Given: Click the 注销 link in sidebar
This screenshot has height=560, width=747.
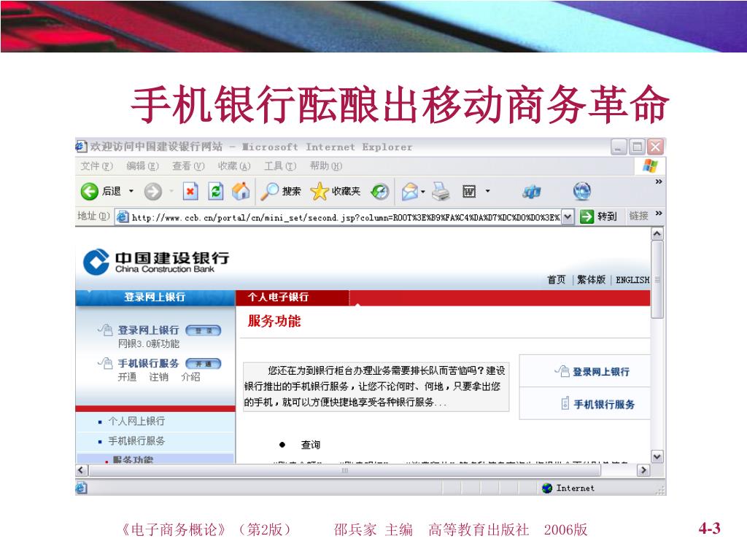Looking at the screenshot, I should click(158, 377).
